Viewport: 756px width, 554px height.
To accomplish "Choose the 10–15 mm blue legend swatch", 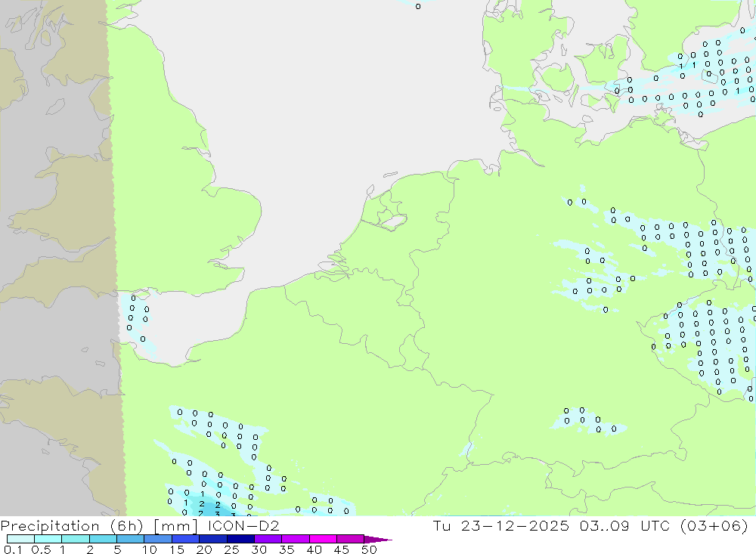I will click(x=158, y=539).
